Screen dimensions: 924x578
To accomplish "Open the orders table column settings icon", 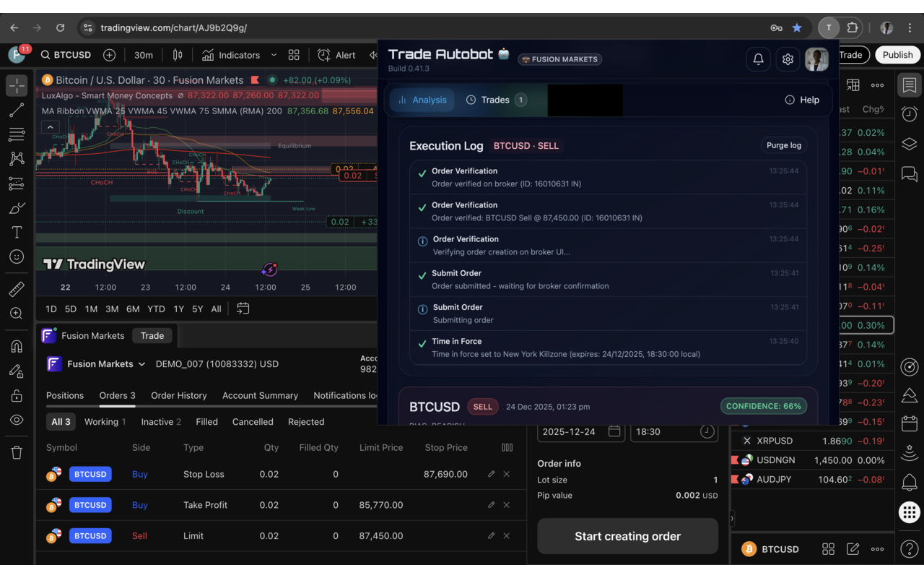I will [507, 447].
